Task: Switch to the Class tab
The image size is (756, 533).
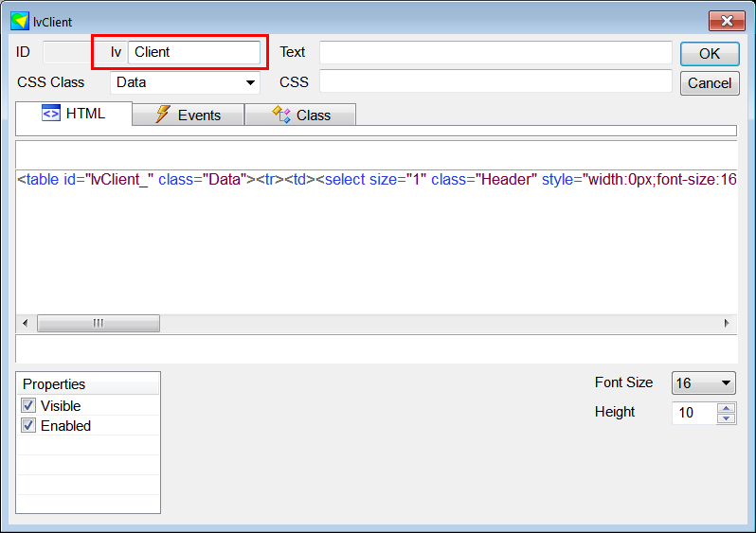Action: click(300, 115)
